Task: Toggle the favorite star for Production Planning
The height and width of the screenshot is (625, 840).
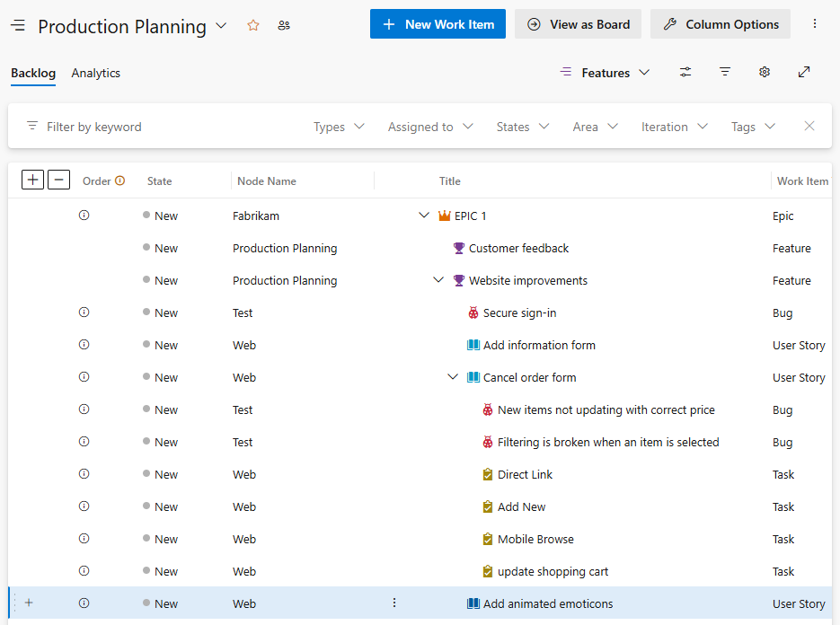Action: pos(253,26)
